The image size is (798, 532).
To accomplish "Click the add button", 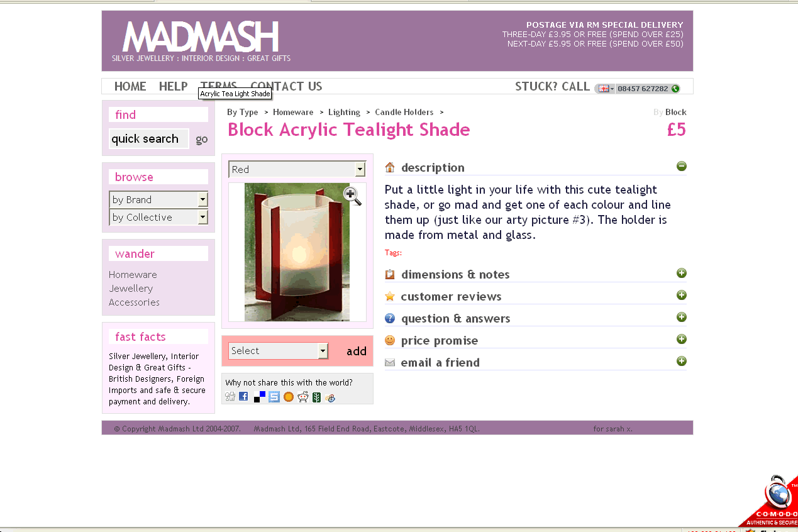I will (x=357, y=352).
